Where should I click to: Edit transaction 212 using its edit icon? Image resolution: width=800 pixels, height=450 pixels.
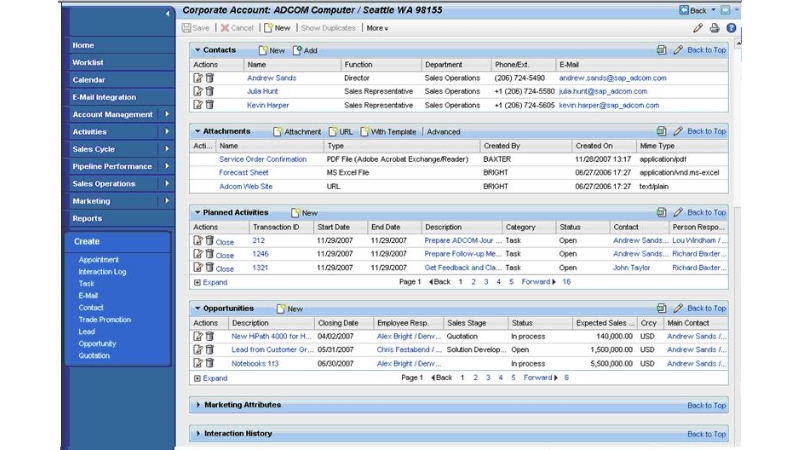click(x=198, y=241)
